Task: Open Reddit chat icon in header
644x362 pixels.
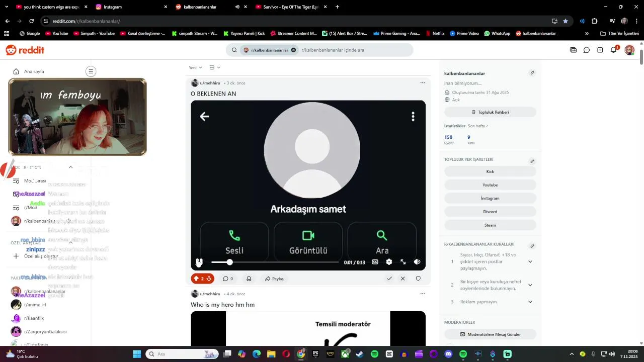Action: (587, 50)
